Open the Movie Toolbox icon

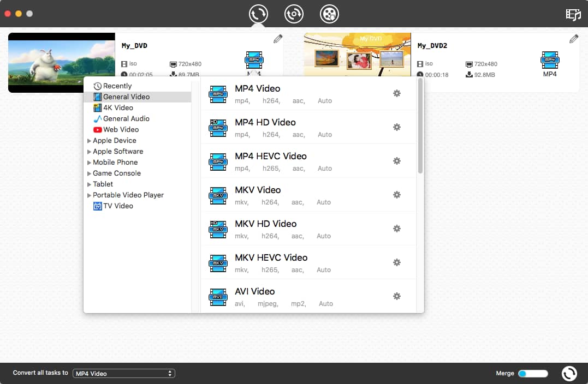(329, 14)
